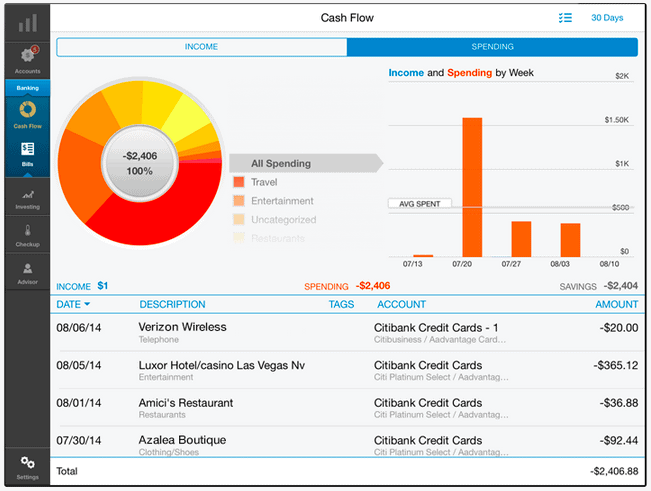
Task: Choose Entertainment in the spending legend
Action: [x=282, y=201]
